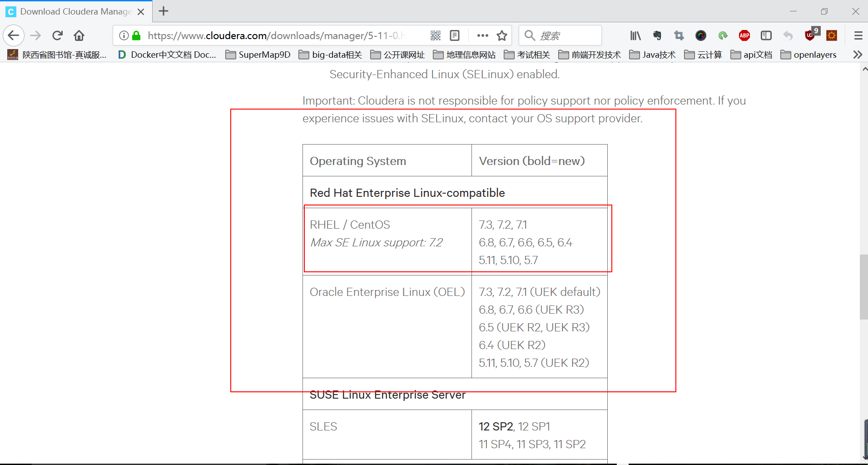This screenshot has height=465, width=868.
Task: Click the crop screenshot extension icon
Action: (x=679, y=35)
